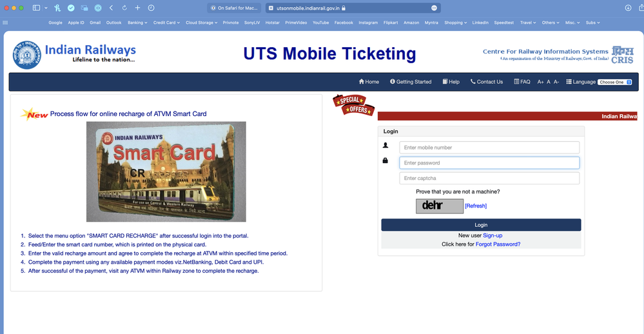Image resolution: width=644 pixels, height=334 pixels.
Task: Click the Home icon in navigation bar
Action: (x=362, y=82)
